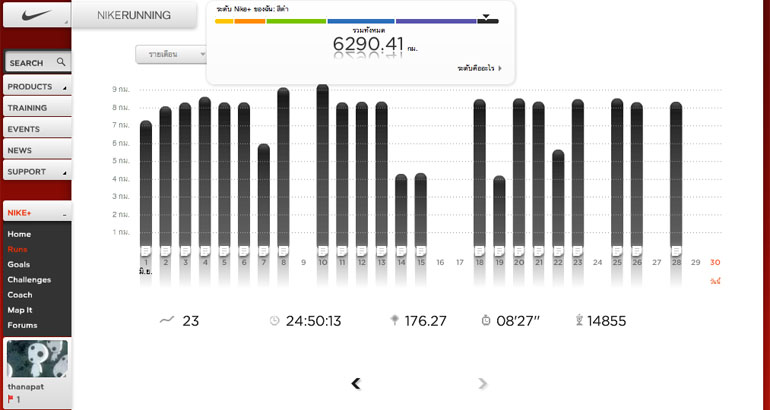Click the search magnifier icon

pos(61,62)
